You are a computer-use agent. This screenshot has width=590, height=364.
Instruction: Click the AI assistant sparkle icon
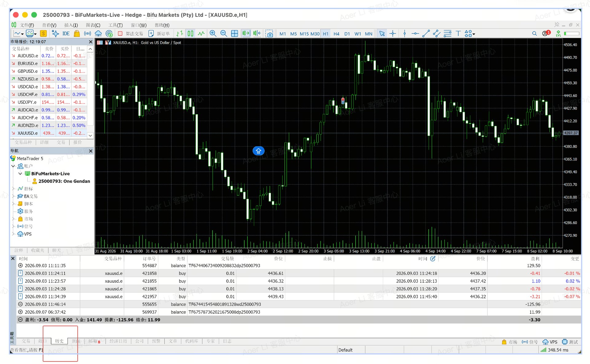pyautogui.click(x=55, y=33)
